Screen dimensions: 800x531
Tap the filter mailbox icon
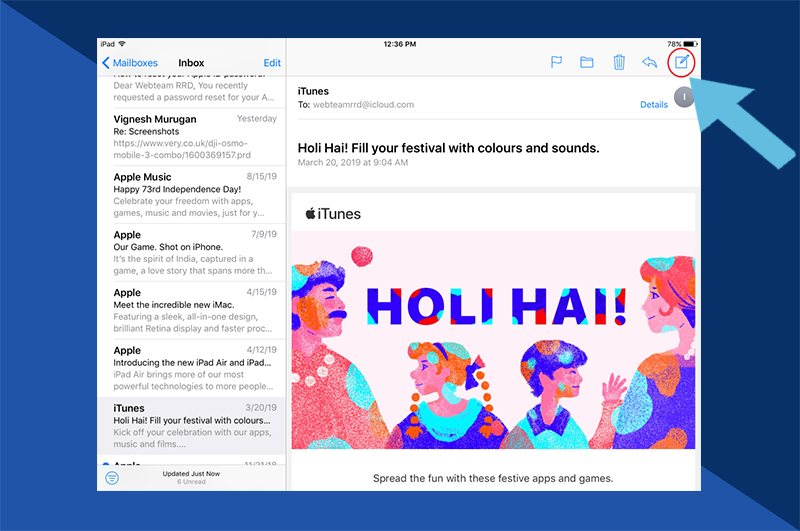coord(112,478)
